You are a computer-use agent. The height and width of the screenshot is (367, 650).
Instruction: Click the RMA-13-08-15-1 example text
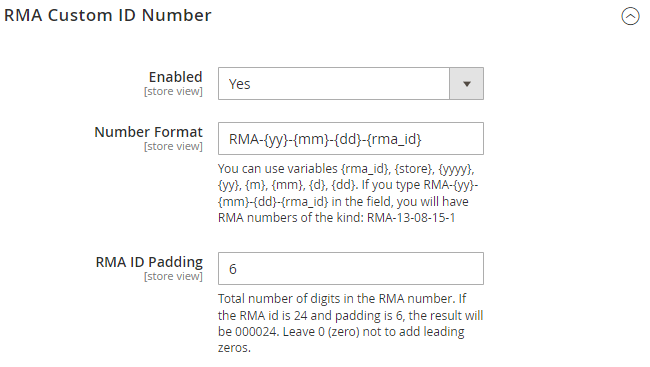pos(411,218)
